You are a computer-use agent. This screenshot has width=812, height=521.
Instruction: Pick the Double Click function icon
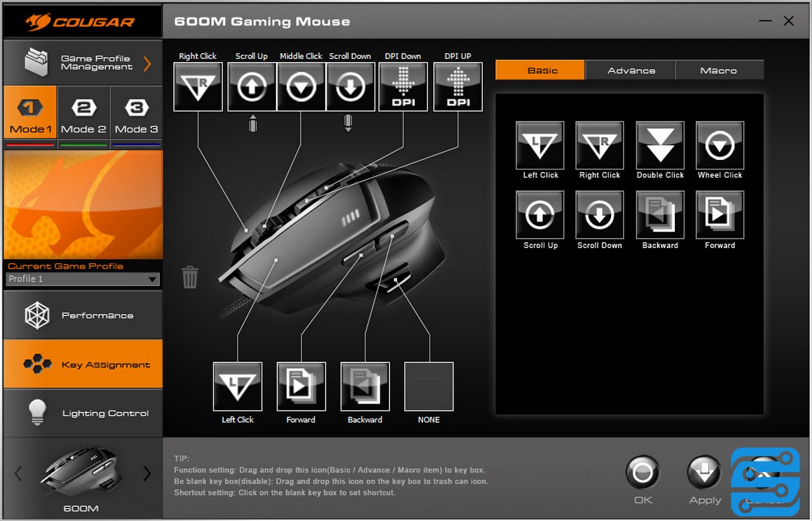point(660,145)
